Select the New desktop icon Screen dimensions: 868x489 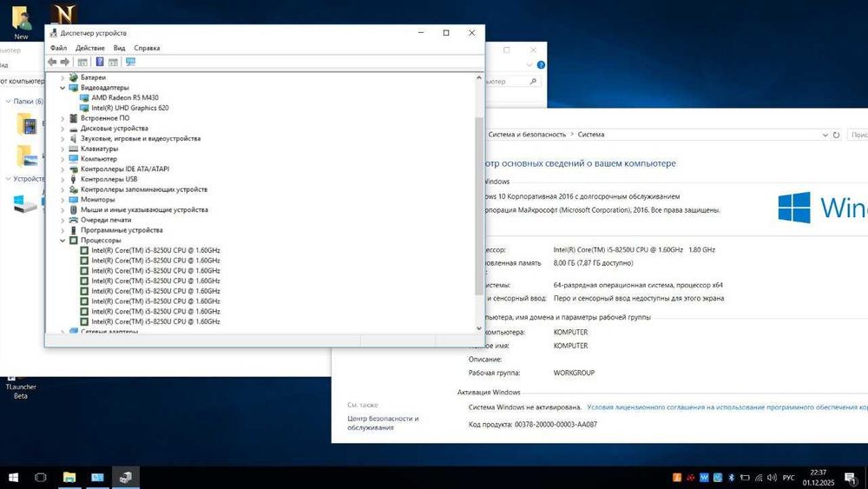21,22
